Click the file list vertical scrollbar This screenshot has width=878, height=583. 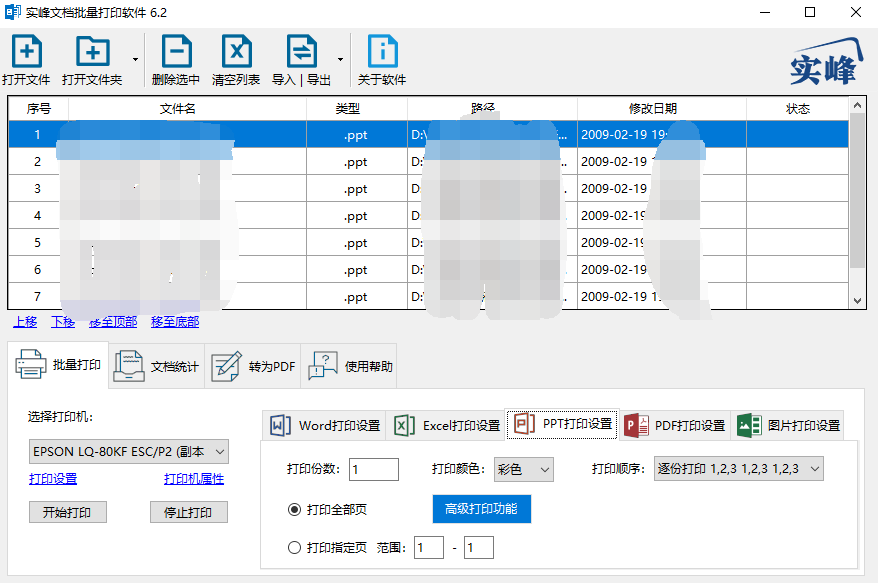point(857,203)
